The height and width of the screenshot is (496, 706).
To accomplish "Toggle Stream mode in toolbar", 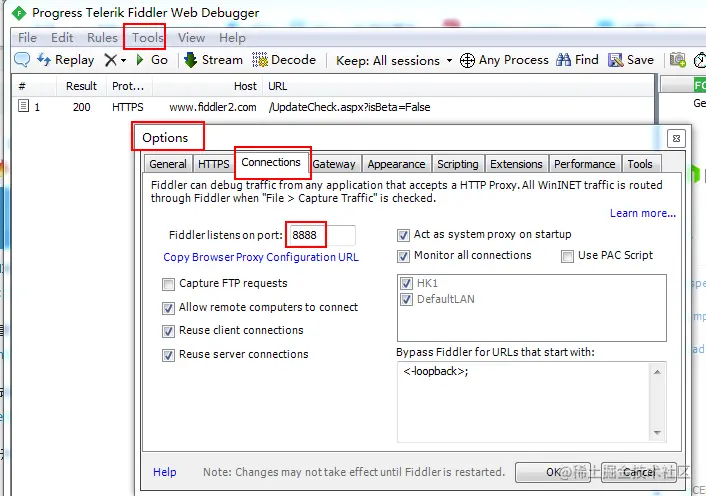I will [213, 60].
